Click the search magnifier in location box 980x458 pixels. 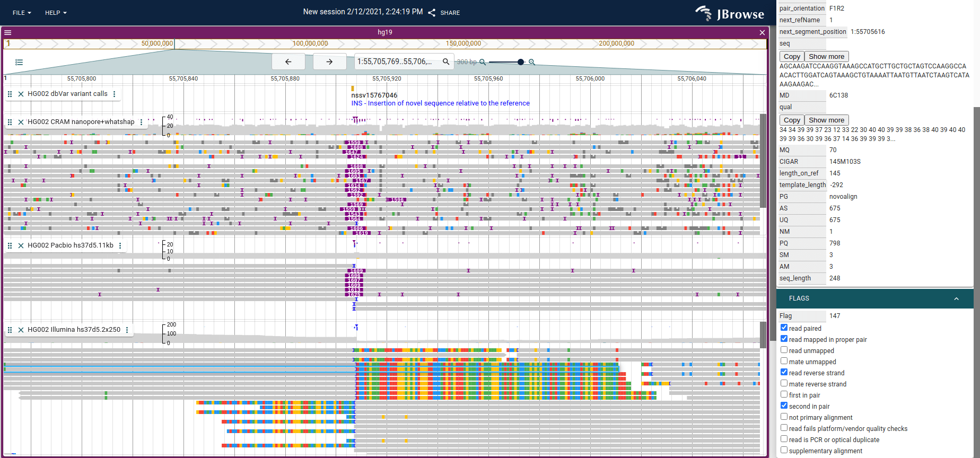pos(446,61)
